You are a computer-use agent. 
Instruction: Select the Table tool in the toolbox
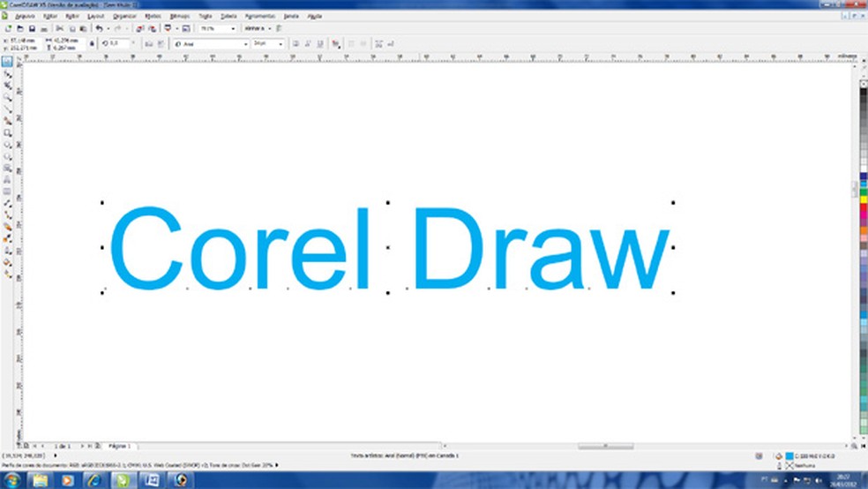[x=7, y=192]
